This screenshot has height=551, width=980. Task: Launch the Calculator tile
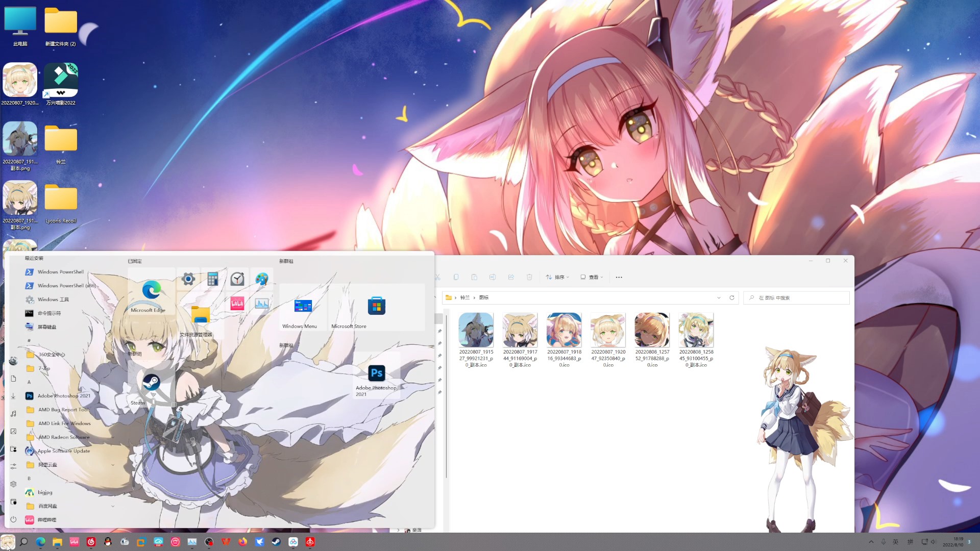(213, 279)
